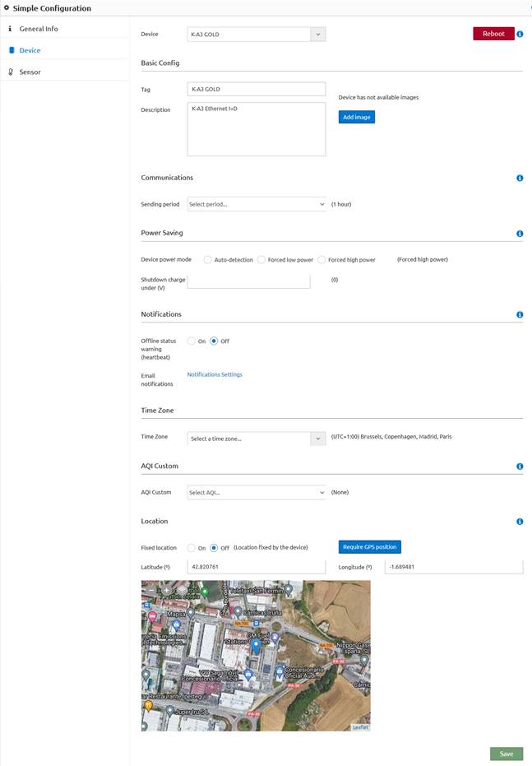View the AQI Custom info icon
Screen dimensions: 532x766
click(520, 467)
